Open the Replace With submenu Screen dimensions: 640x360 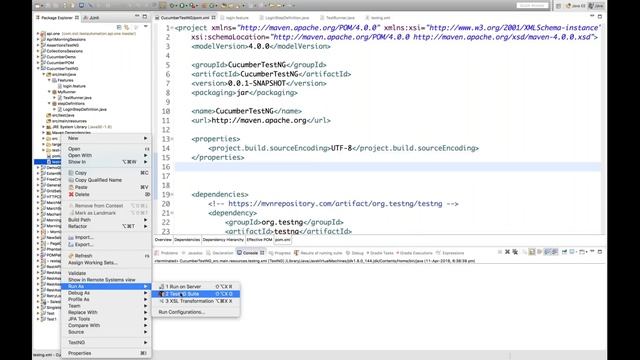pos(106,313)
